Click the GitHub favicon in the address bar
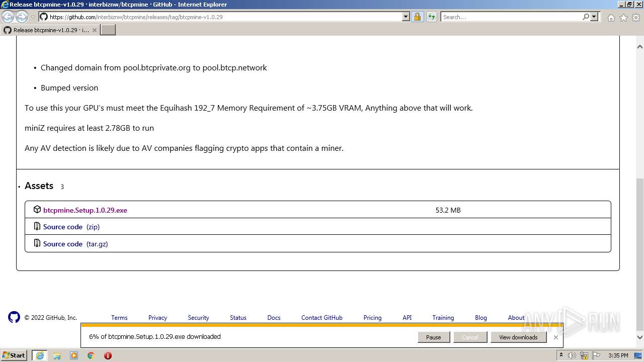Viewport: 644px width, 362px height. (x=44, y=17)
